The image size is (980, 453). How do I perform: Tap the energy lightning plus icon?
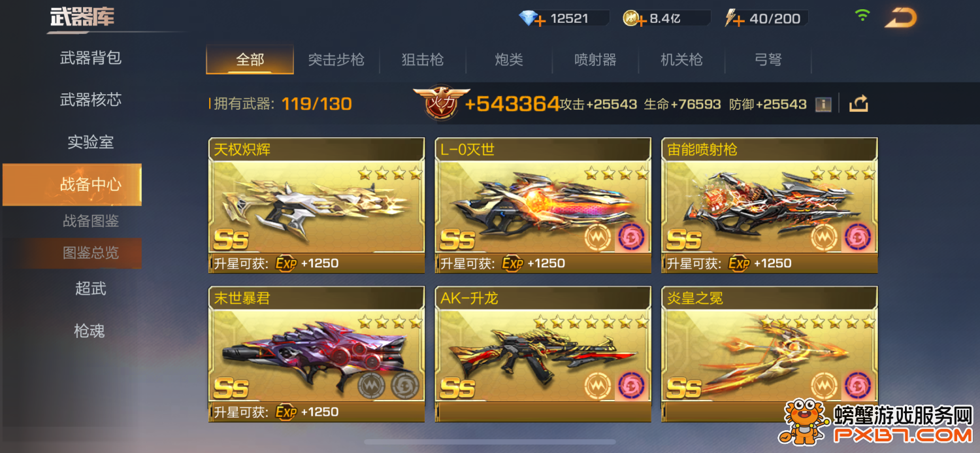734,18
